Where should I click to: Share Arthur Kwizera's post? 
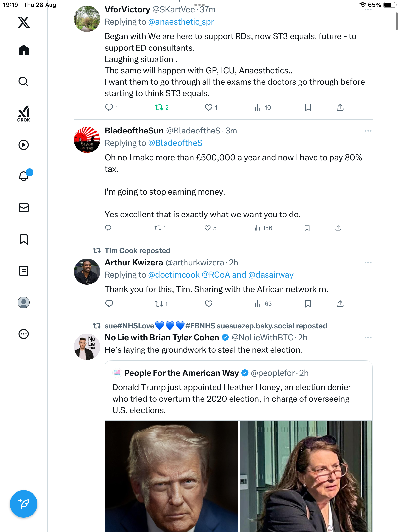340,304
